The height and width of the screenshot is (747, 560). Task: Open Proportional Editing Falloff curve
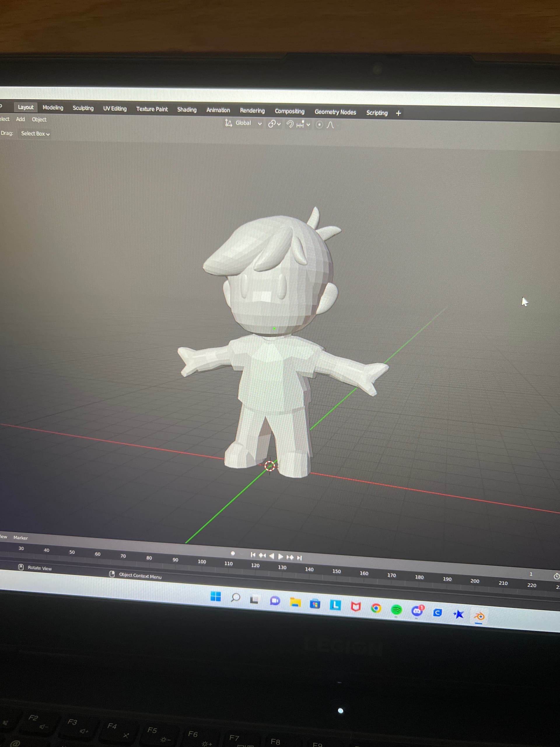coord(330,125)
